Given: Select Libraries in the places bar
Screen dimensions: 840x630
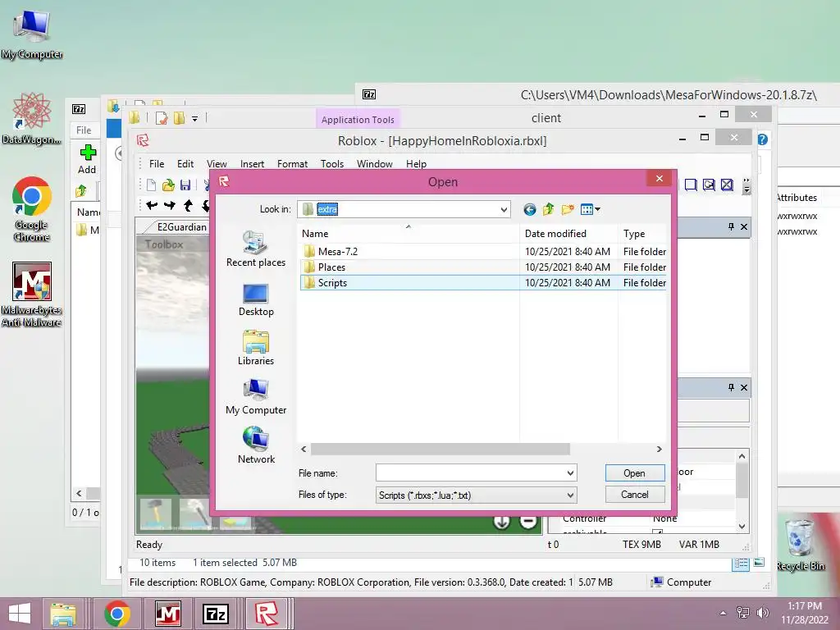Looking at the screenshot, I should [256, 349].
